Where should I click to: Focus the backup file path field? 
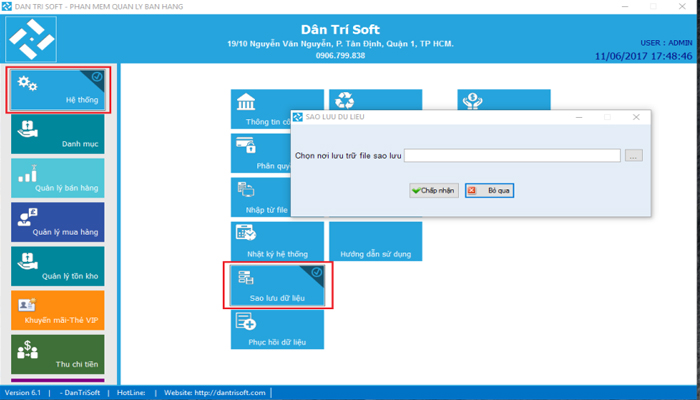click(x=512, y=156)
